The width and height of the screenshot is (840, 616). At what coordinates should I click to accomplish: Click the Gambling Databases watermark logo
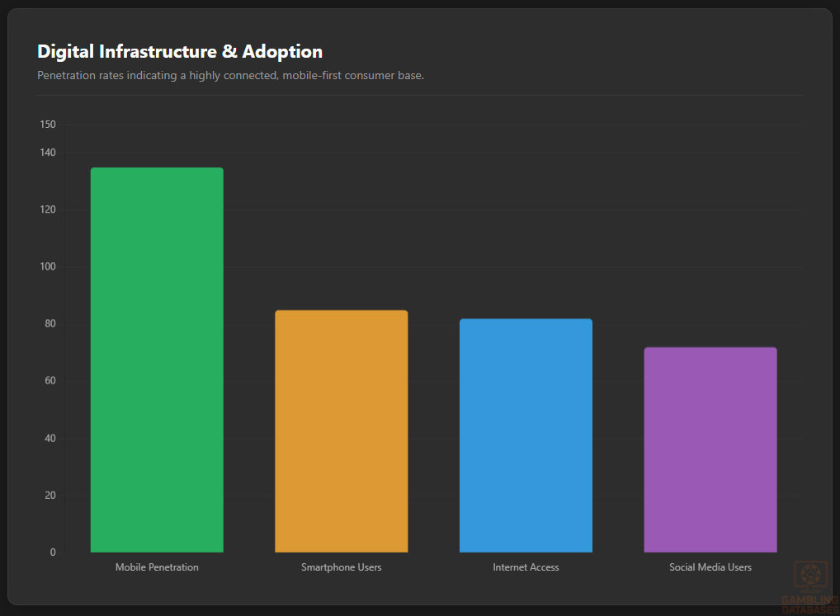tap(809, 584)
